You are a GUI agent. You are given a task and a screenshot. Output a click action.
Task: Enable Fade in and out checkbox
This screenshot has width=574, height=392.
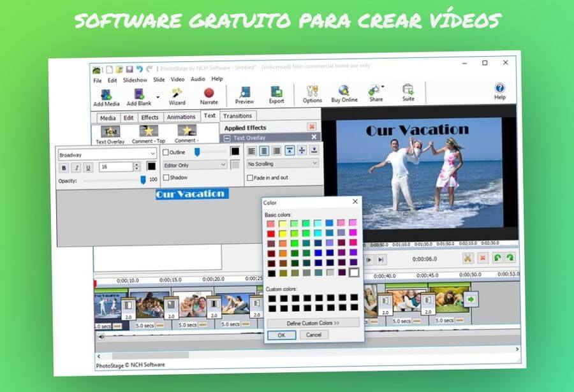pos(250,178)
